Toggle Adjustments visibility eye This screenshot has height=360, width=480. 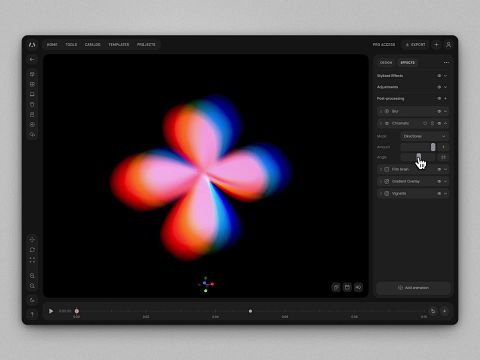click(439, 87)
